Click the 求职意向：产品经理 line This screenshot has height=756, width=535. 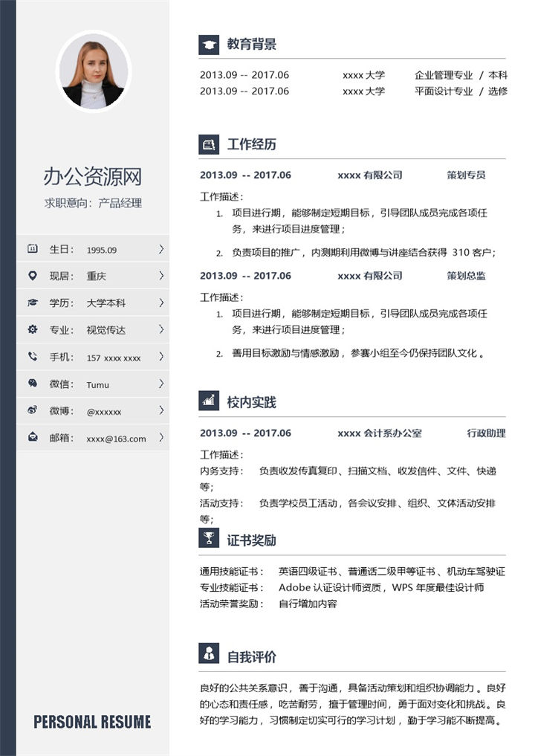tap(93, 203)
